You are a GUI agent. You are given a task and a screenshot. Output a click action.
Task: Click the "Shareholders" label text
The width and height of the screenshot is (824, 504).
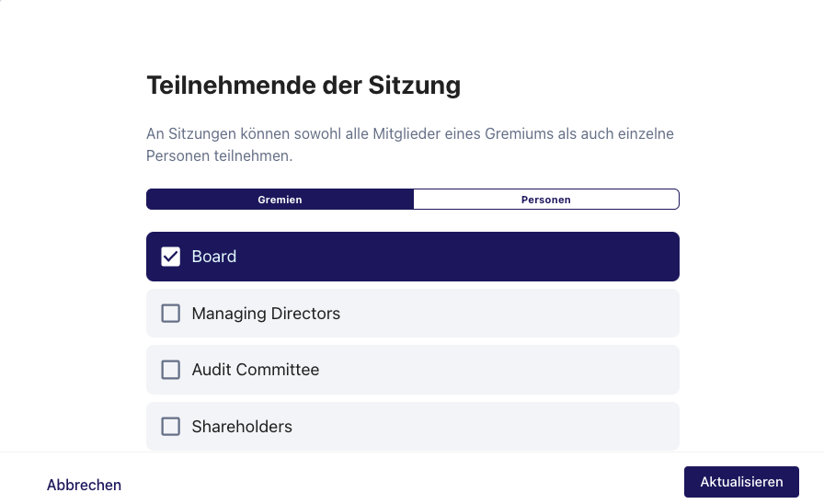coord(242,426)
